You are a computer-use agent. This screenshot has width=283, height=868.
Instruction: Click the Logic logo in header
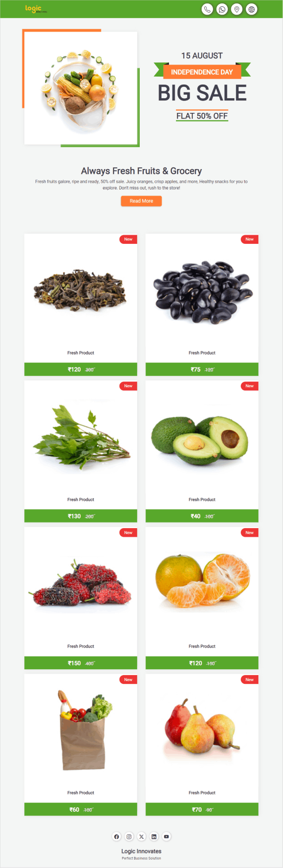(x=35, y=9)
